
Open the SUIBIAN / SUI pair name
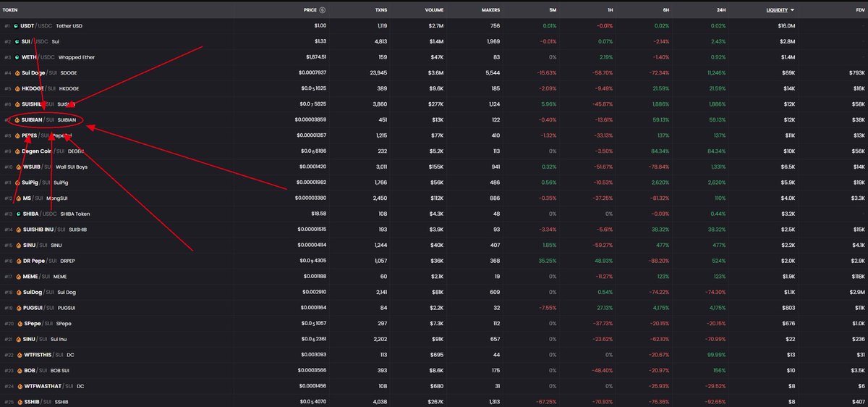[38, 119]
